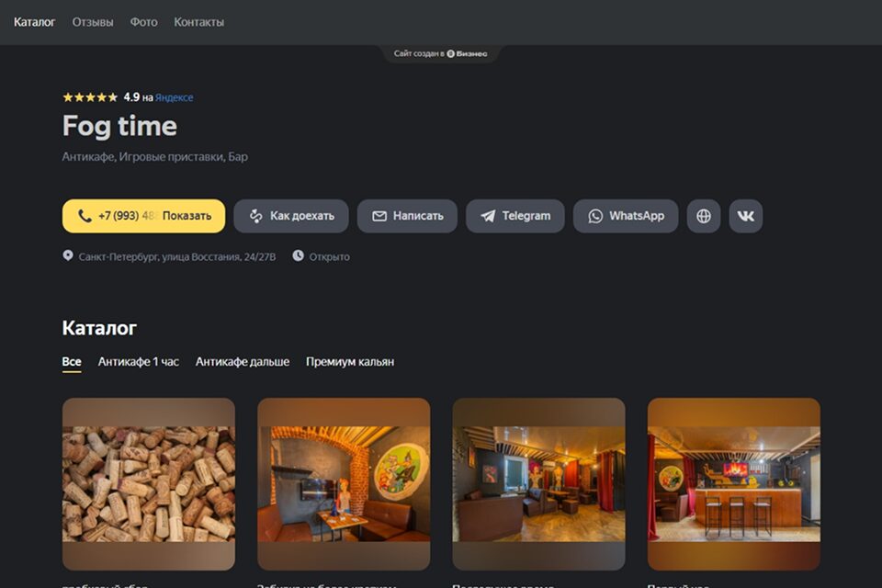Select the Антикафе дальше tab
This screenshot has height=588, width=882.
coord(243,362)
